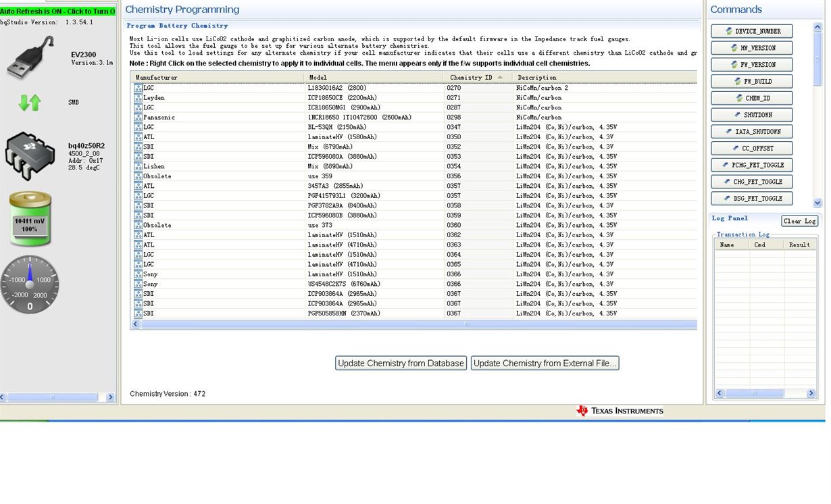This screenshot has width=831, height=504.
Task: Click left arrow of left panel scrollbar
Action: click(3, 397)
